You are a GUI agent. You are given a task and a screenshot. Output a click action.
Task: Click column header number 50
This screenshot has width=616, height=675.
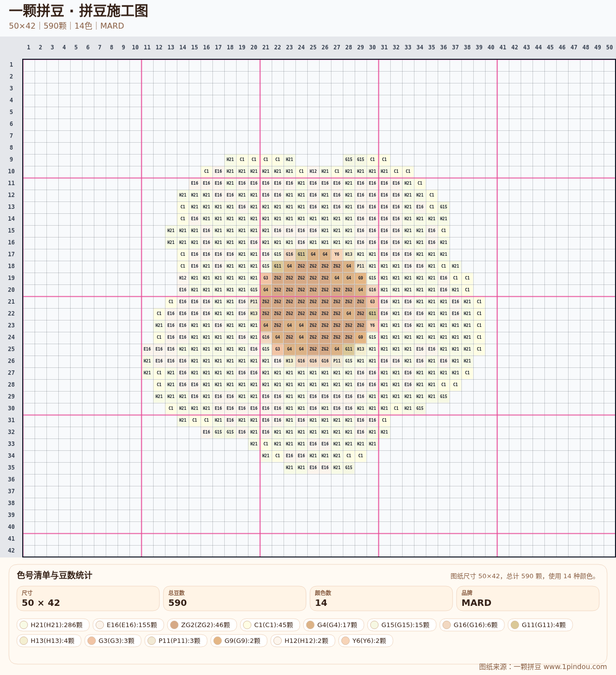(610, 47)
